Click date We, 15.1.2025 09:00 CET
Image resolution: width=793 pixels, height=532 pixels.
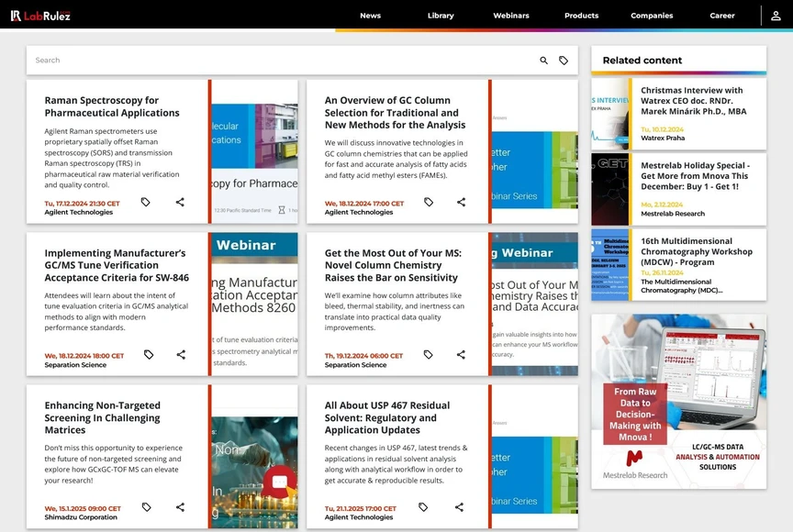pos(83,509)
